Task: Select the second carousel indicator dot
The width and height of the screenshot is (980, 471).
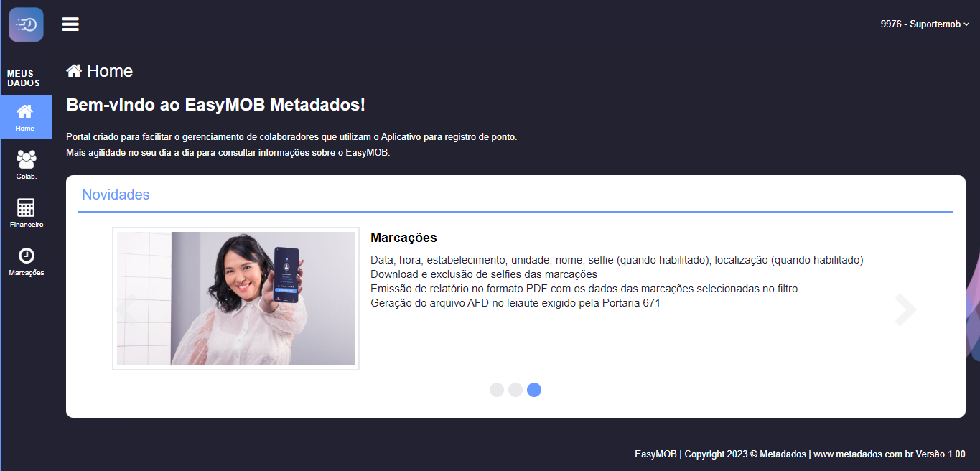Action: (515, 390)
